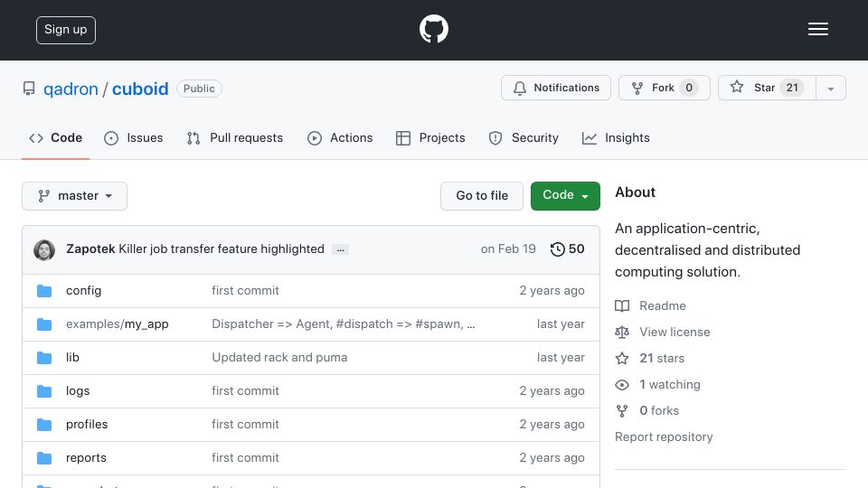Click Zapotek's avatar image
The height and width of the screenshot is (488, 868).
click(44, 249)
